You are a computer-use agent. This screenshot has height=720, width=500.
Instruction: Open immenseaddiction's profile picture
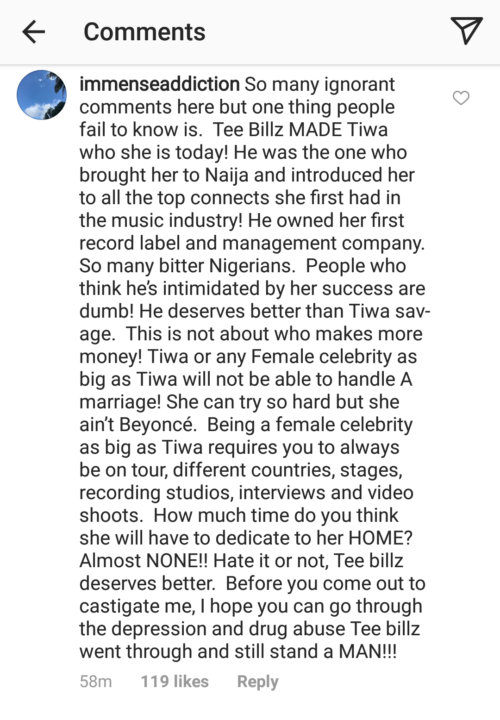[42, 95]
